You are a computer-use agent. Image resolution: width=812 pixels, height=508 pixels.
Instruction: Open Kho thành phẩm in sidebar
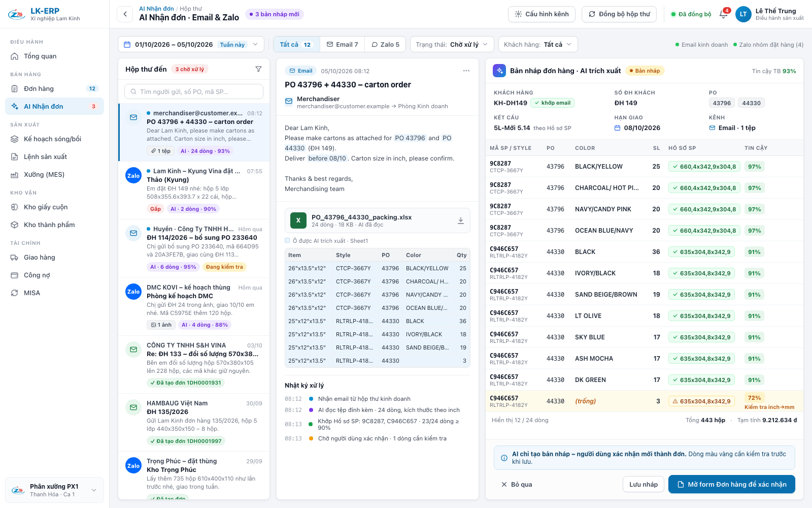(x=55, y=225)
